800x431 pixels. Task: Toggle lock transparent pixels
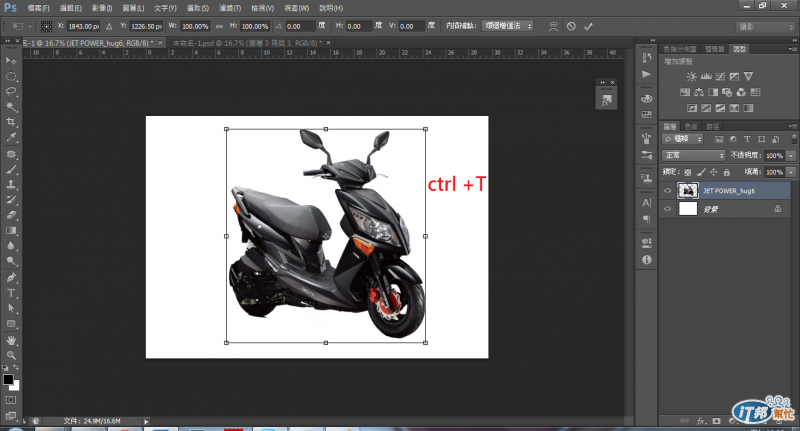(x=688, y=172)
